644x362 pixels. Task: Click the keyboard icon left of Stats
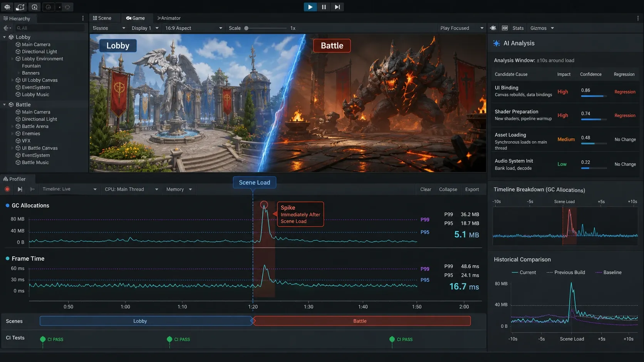(x=505, y=28)
